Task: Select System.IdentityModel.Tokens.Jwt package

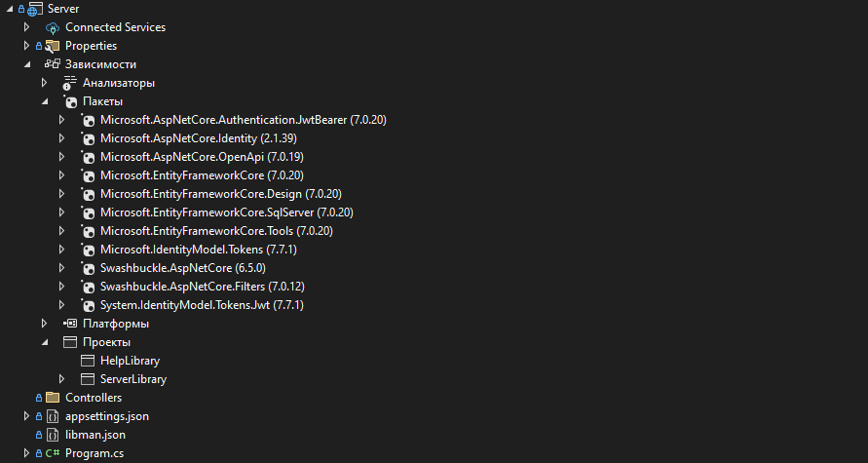Action: (202, 305)
